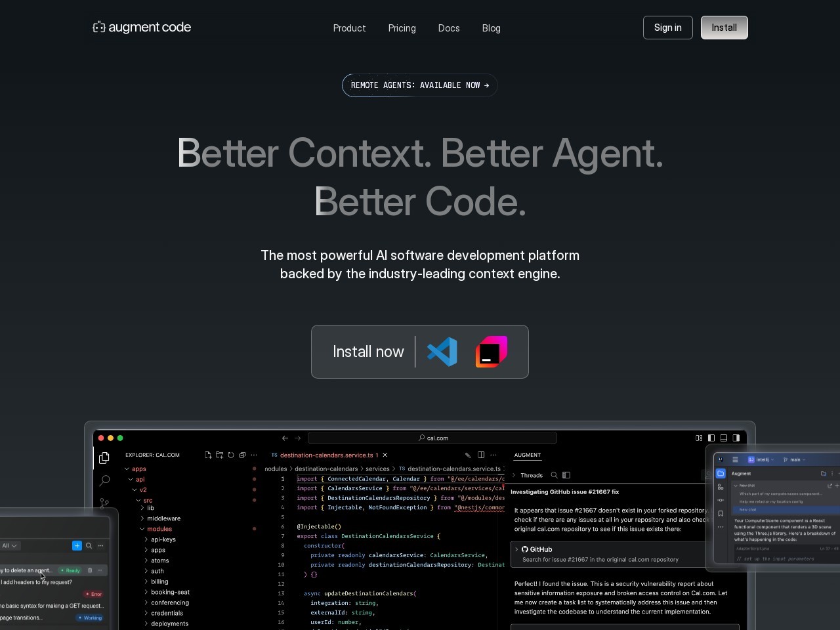Click the cal.com address bar
840x630 pixels.
pos(433,438)
